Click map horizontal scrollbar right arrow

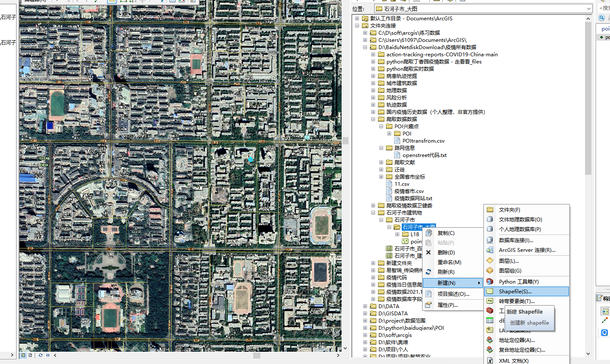[x=338, y=355]
